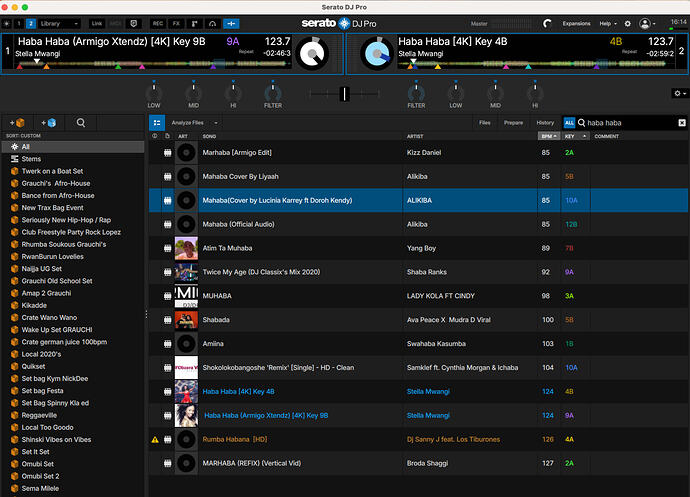690x497 pixels.
Task: Adjust the crossfader slider
Action: 345,94
